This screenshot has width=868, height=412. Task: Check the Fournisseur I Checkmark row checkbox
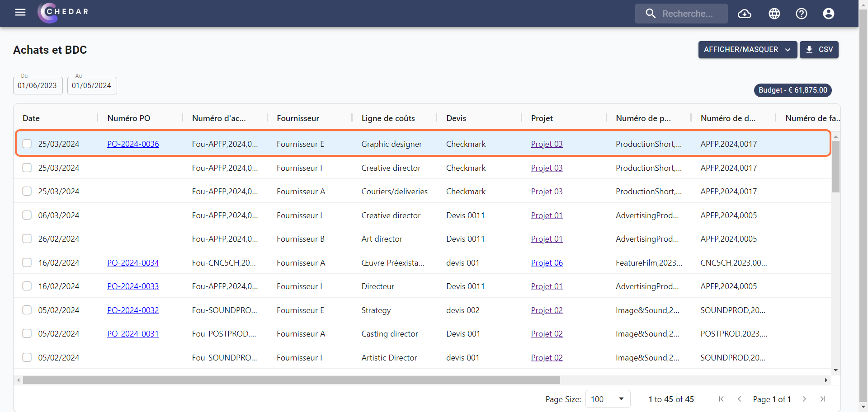(27, 168)
